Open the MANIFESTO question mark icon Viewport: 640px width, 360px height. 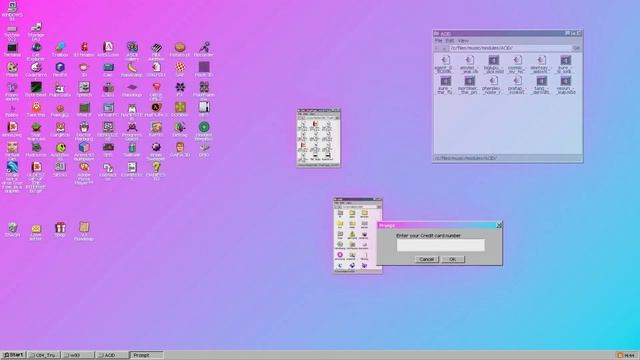[156, 172]
